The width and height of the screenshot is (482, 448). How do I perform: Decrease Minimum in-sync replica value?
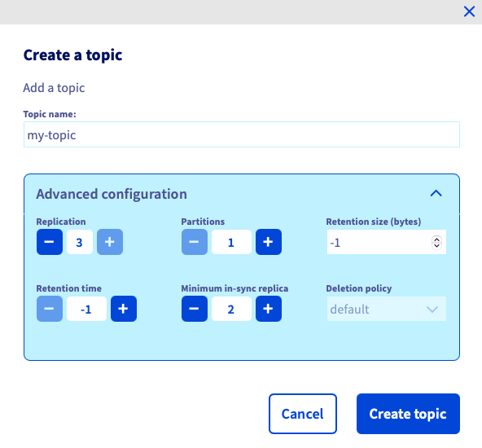point(195,309)
